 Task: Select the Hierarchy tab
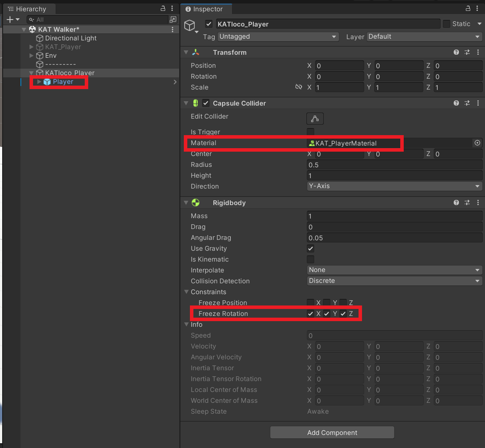(29, 9)
